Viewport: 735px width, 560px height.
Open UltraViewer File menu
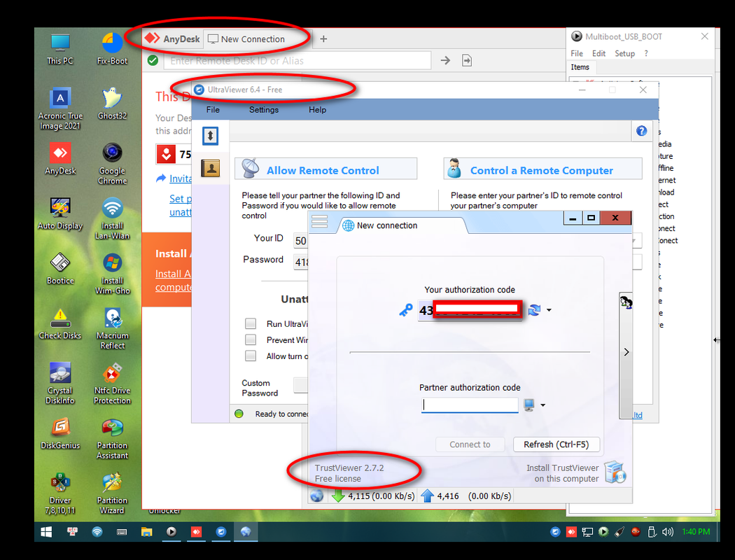[x=213, y=110]
